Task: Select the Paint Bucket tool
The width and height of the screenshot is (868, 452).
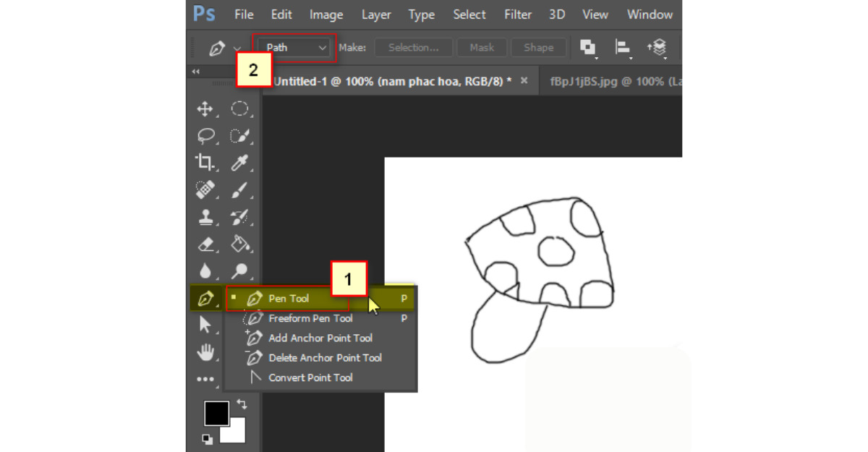Action: tap(239, 244)
